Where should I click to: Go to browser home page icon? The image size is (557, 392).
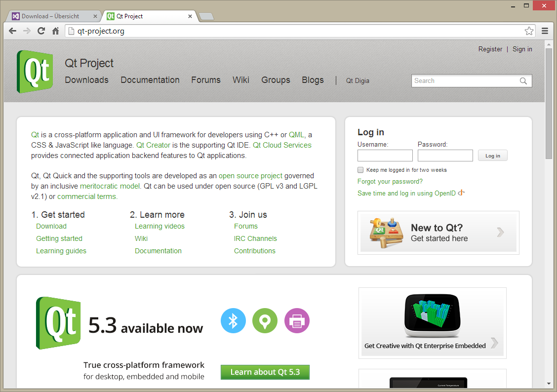(55, 31)
